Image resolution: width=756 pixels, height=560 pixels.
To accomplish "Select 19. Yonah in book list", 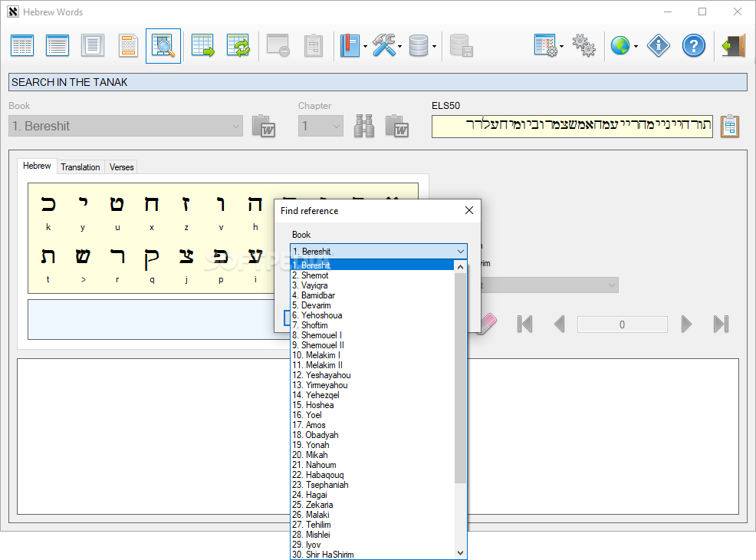I will [372, 445].
